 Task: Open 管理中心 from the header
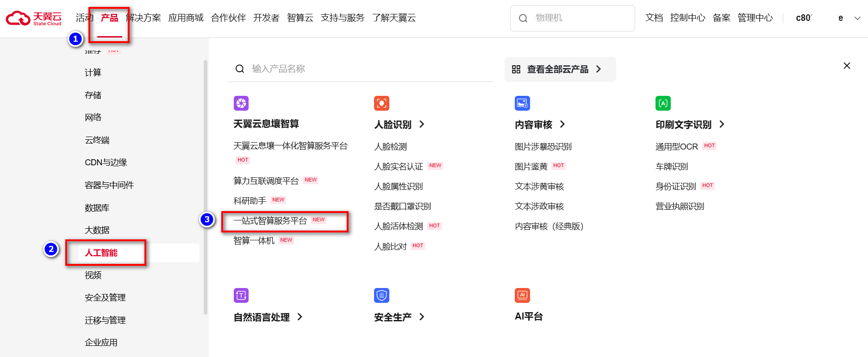pos(755,18)
